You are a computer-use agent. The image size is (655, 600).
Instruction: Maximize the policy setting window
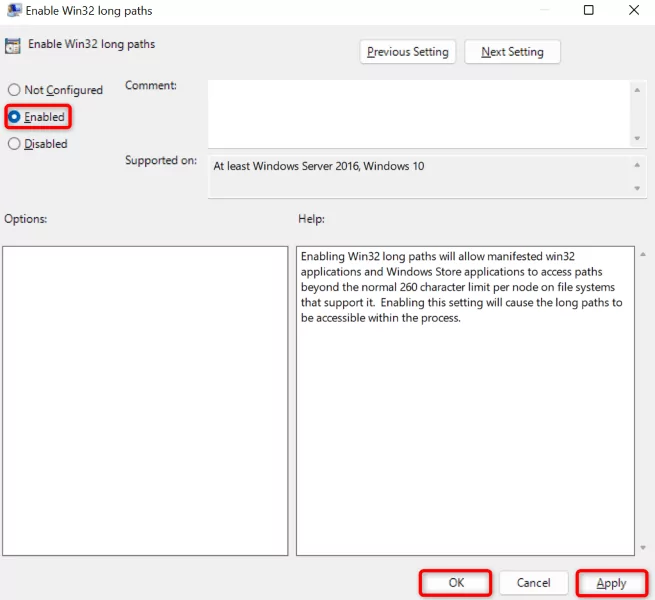[589, 10]
